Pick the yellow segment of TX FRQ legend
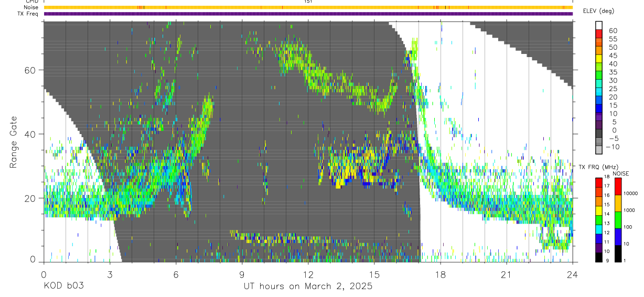 (x=599, y=211)
